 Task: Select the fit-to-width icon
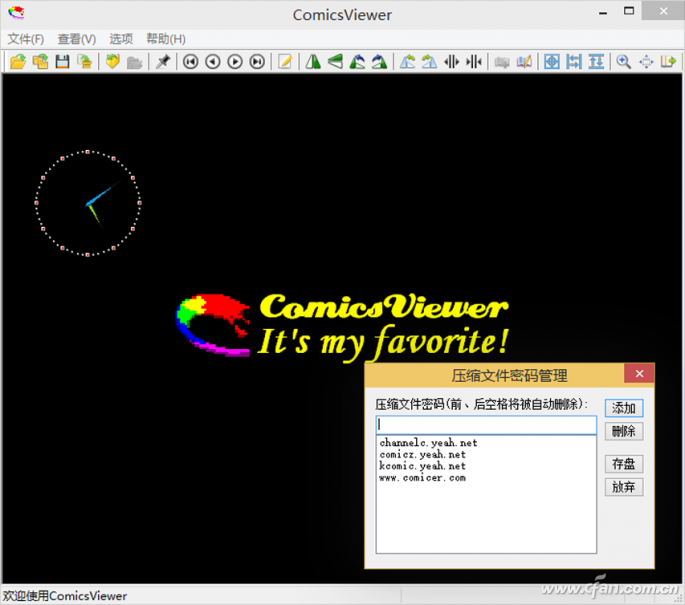573,62
